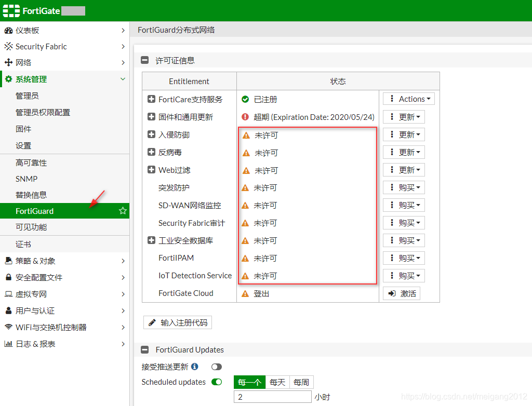
Task: Open the 更新 dropdown for Web过滤
Action: [404, 170]
